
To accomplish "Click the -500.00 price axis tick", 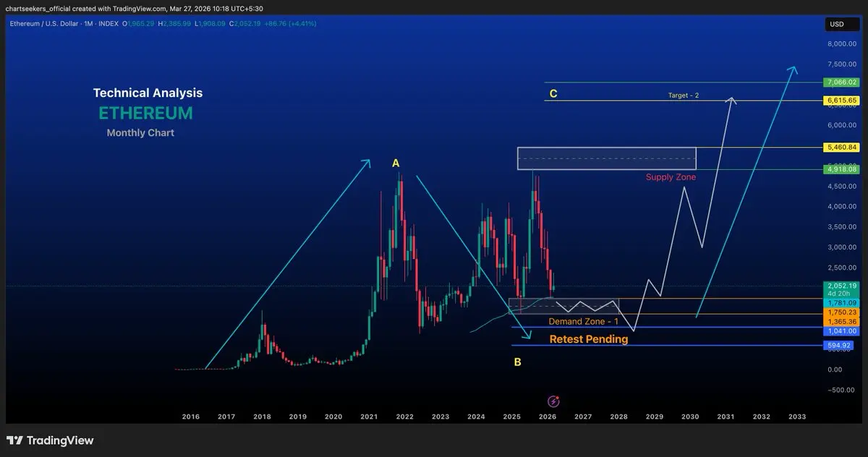I will (841, 390).
